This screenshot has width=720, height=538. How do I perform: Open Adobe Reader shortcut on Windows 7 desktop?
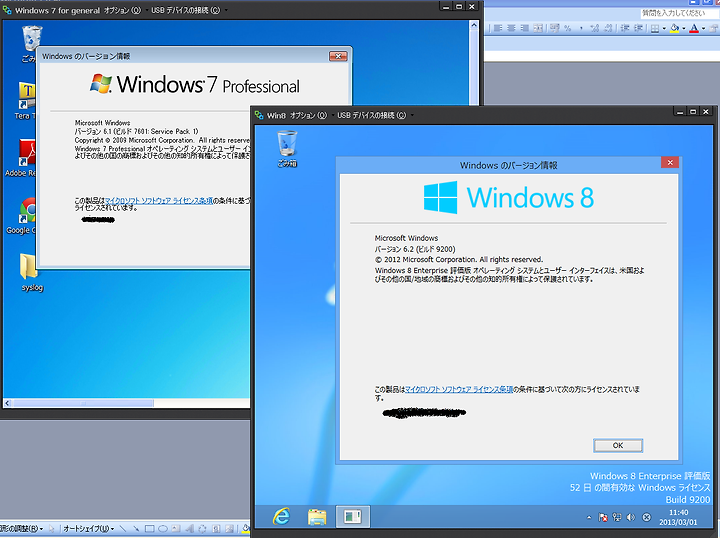[22, 158]
